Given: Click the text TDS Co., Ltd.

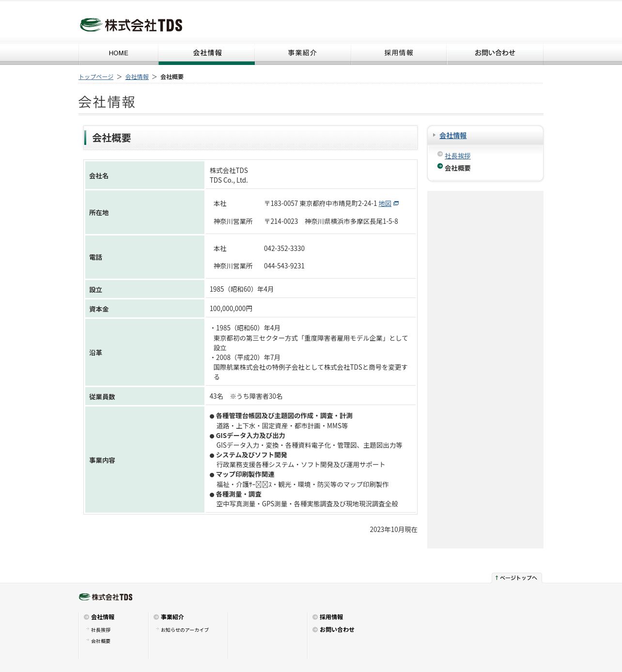Looking at the screenshot, I should [x=229, y=180].
